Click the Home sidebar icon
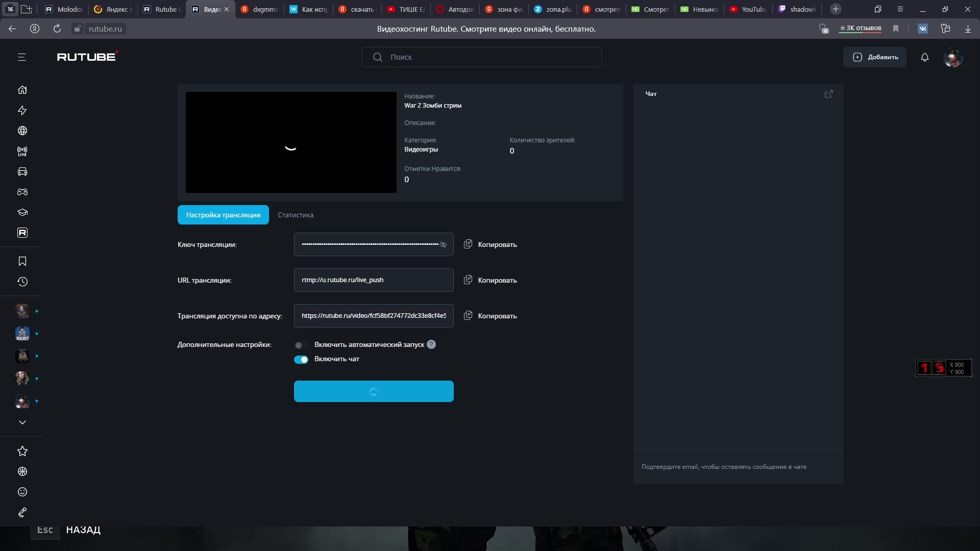980x551 pixels. click(x=22, y=90)
